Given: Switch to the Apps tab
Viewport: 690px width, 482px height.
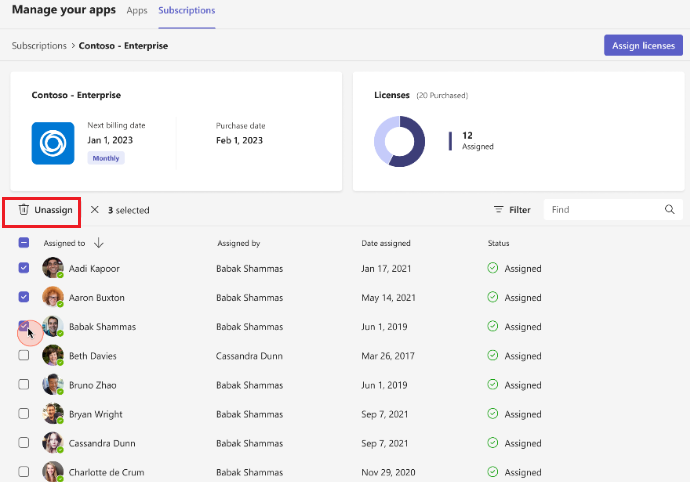Looking at the screenshot, I should [137, 10].
